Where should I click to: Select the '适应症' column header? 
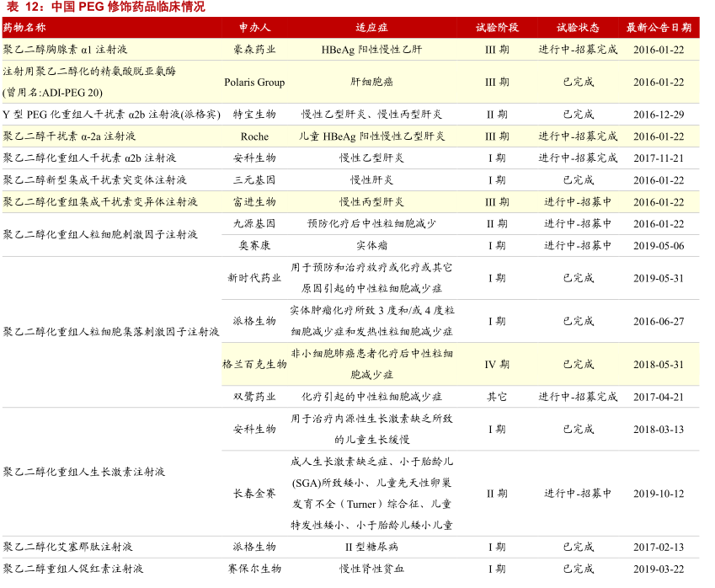pyautogui.click(x=371, y=27)
